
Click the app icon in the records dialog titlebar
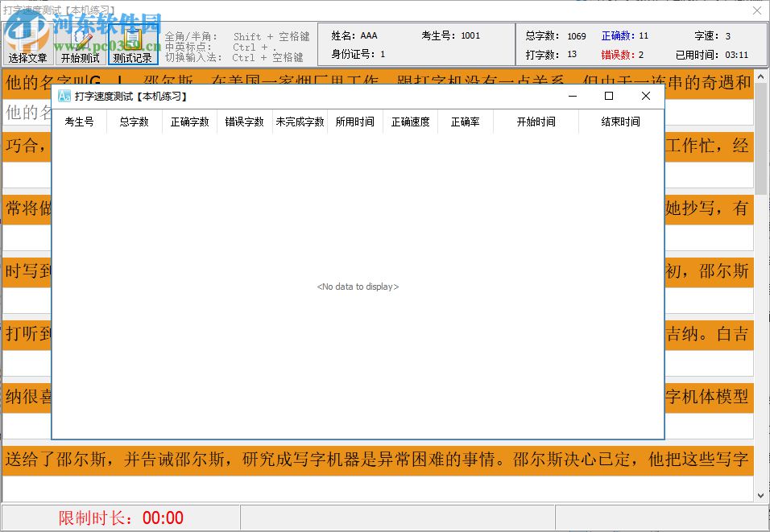tap(65, 95)
